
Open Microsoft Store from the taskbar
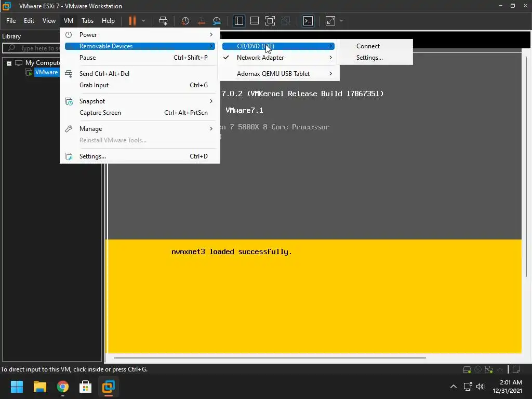[86, 387]
